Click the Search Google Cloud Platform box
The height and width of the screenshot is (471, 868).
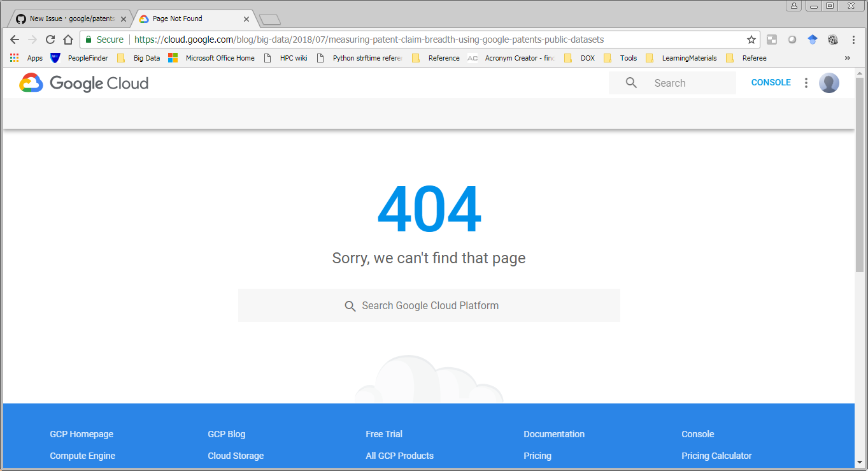tap(429, 305)
